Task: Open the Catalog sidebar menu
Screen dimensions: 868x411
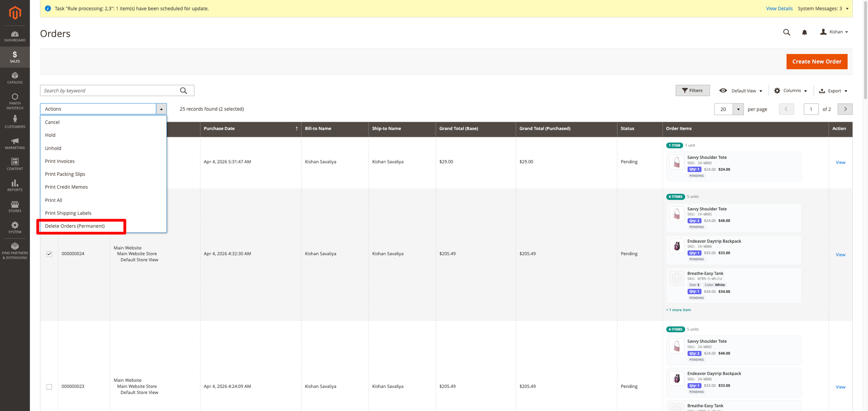Action: pyautogui.click(x=15, y=78)
